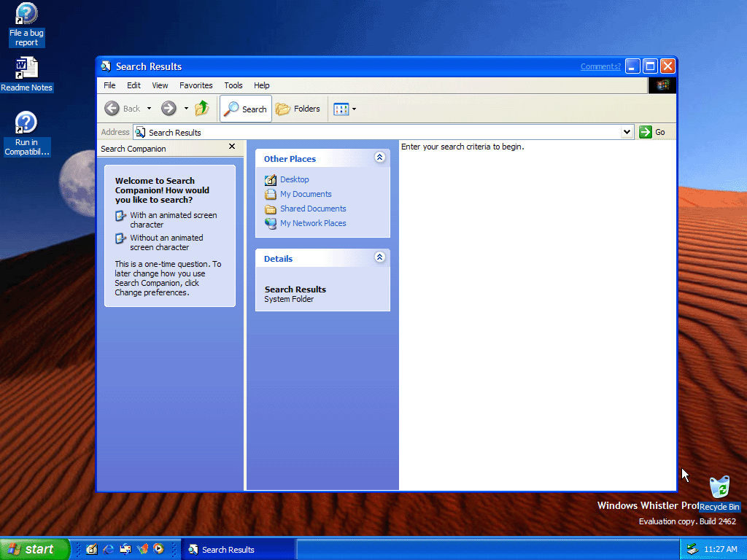Click the Search Results taskbar button

239,550
